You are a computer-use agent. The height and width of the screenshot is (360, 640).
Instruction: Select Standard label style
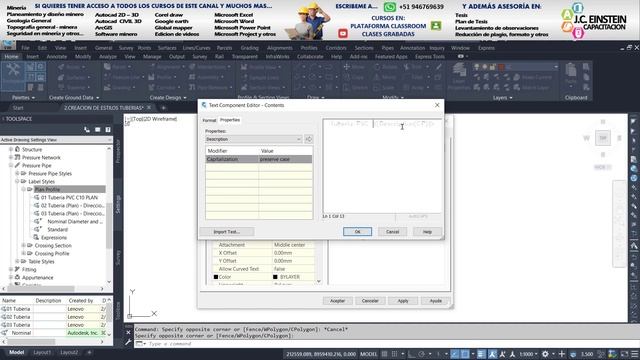[x=58, y=229]
